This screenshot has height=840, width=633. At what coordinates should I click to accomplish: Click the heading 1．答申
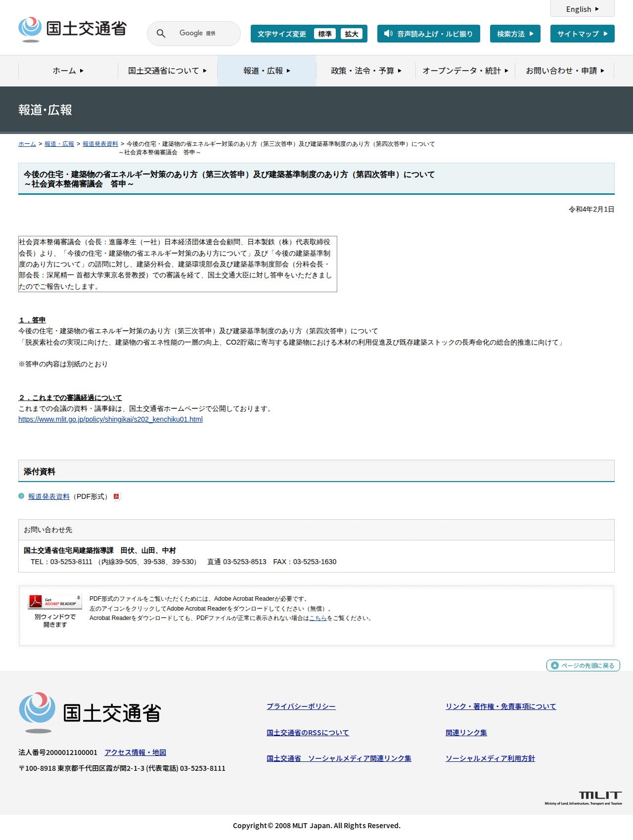[x=32, y=320]
